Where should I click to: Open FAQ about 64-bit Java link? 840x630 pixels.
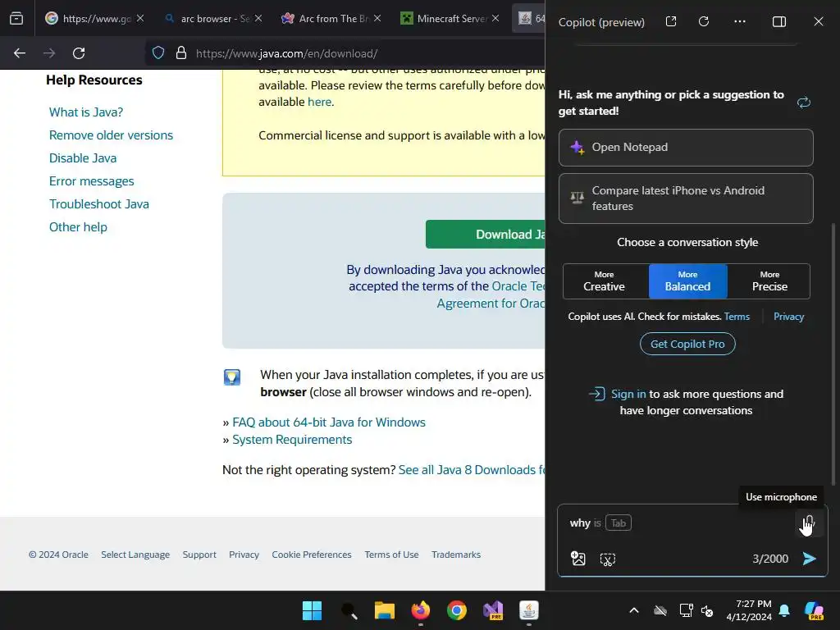[x=329, y=422]
